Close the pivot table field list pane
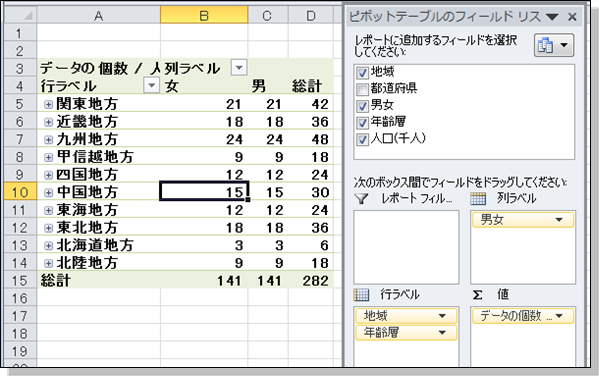The height and width of the screenshot is (376, 599). click(x=572, y=17)
